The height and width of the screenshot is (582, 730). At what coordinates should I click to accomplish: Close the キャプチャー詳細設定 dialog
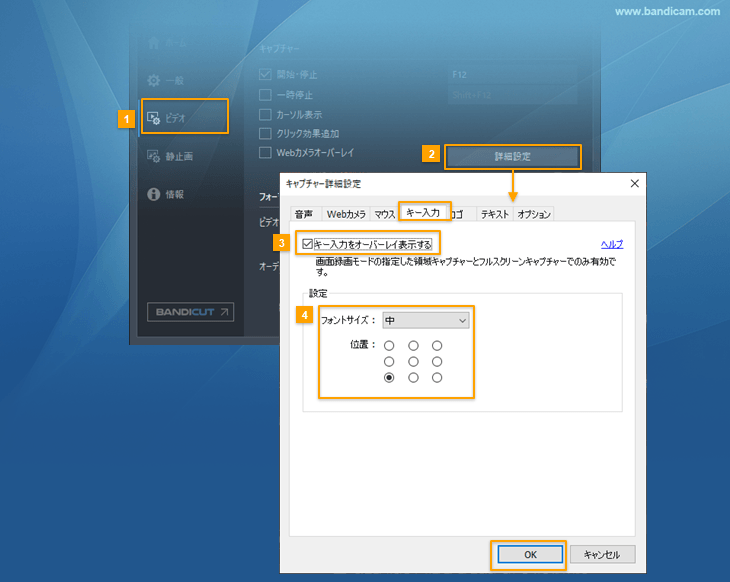[x=634, y=183]
